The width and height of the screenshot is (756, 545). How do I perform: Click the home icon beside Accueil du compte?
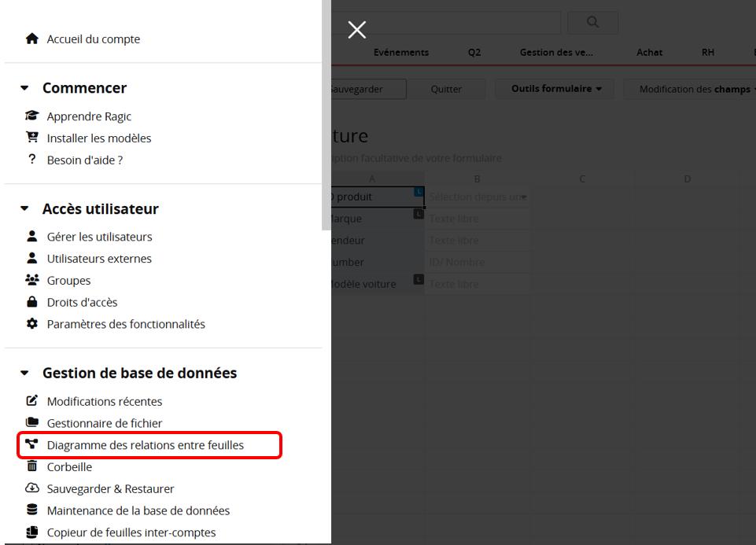31,39
